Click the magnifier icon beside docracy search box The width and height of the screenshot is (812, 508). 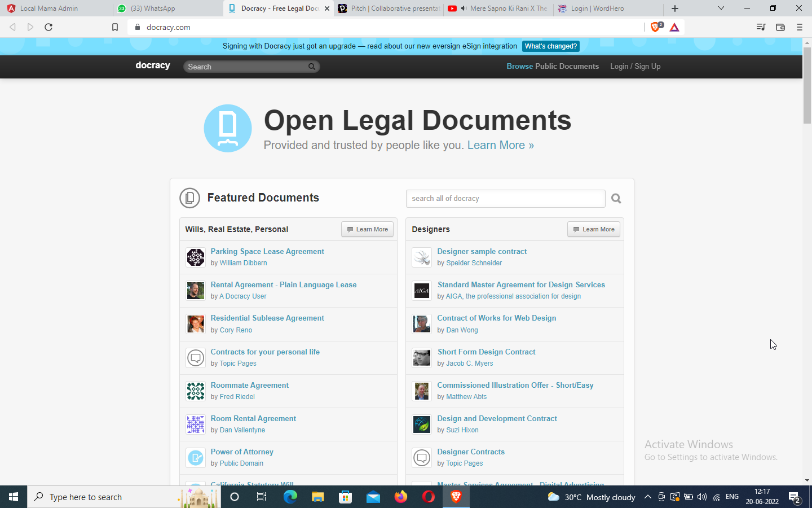pyautogui.click(x=616, y=199)
